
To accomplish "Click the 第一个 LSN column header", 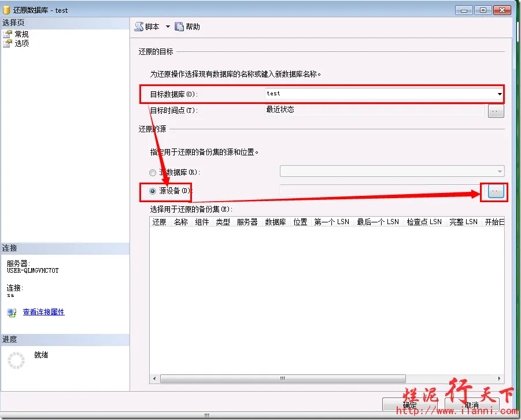I will (x=332, y=222).
